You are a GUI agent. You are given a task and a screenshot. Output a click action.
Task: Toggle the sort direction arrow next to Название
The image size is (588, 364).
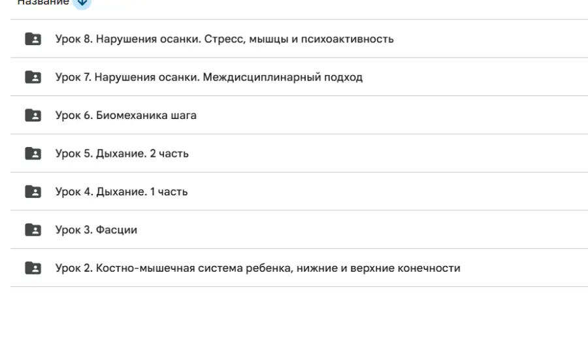(82, 3)
